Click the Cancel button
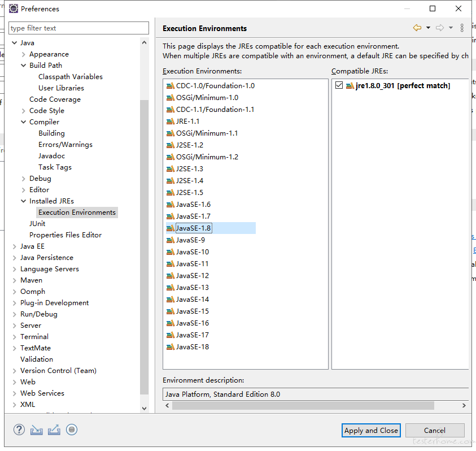The height and width of the screenshot is (451, 476). point(435,430)
